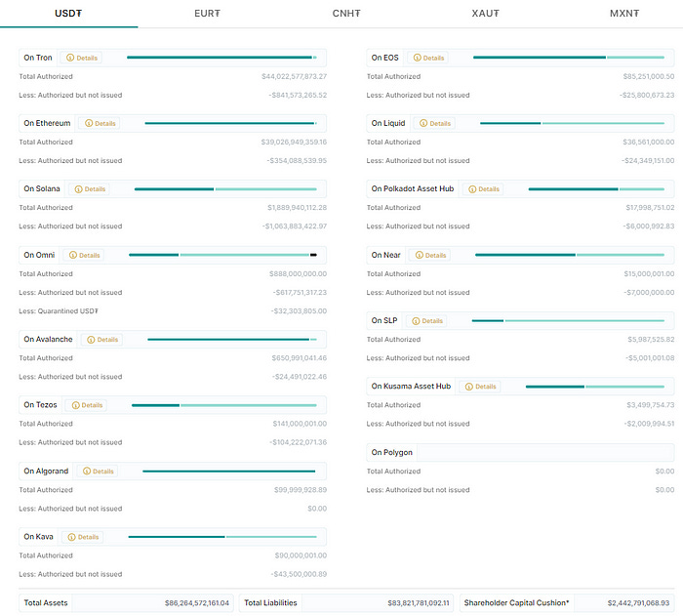Open Details for On Ethereum

(100, 123)
